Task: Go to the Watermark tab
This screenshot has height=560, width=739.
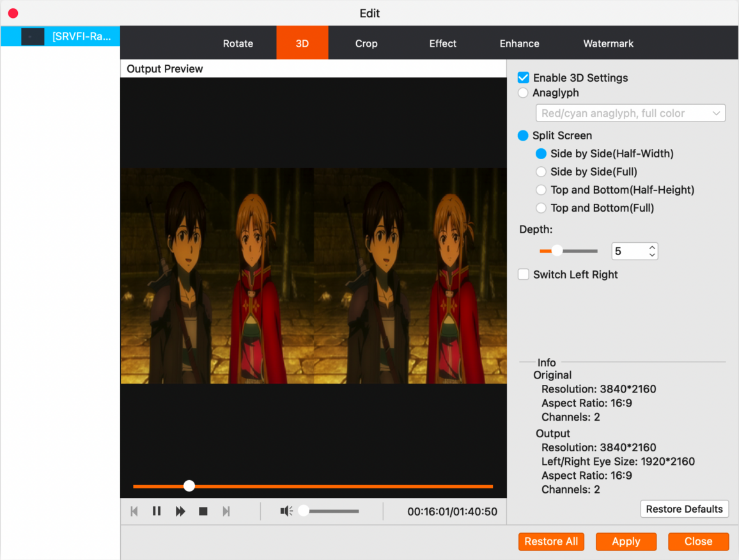Action: pos(608,43)
